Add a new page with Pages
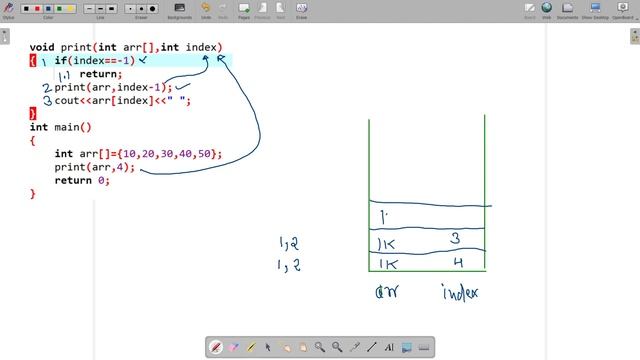 pos(244,10)
